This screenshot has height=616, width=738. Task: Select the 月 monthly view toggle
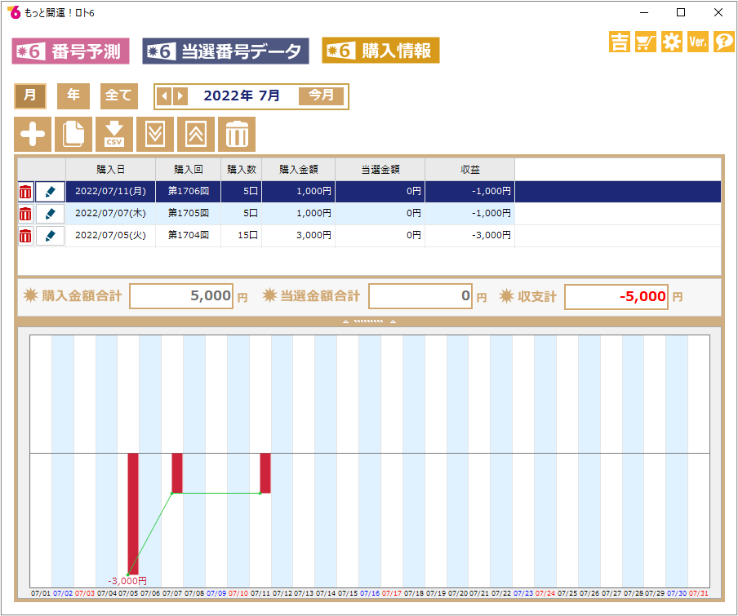[x=30, y=96]
